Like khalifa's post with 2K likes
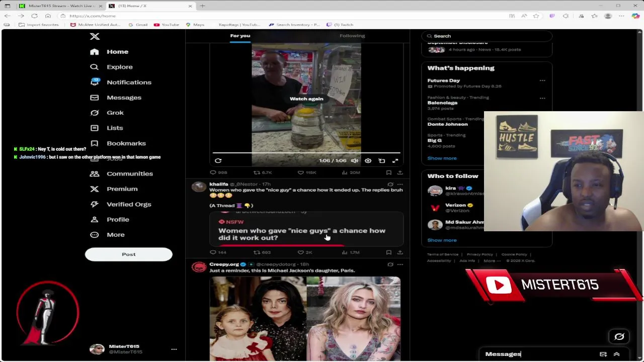Viewport: 644px width, 362px height. point(305,252)
